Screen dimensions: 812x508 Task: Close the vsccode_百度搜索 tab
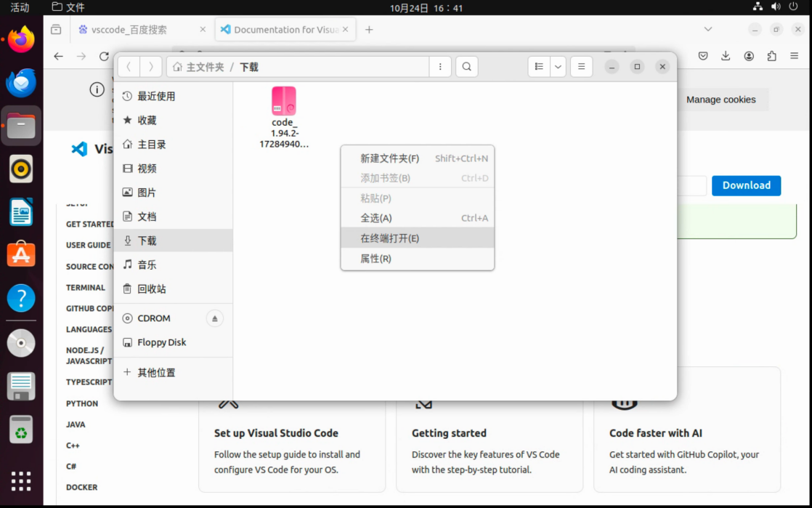tap(203, 30)
